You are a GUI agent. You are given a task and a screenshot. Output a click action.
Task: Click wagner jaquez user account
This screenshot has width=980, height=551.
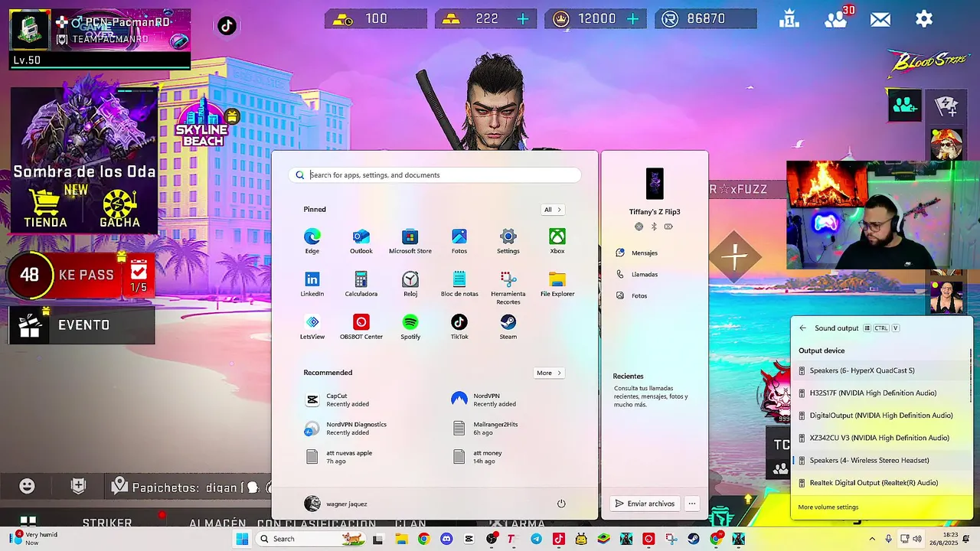[335, 504]
